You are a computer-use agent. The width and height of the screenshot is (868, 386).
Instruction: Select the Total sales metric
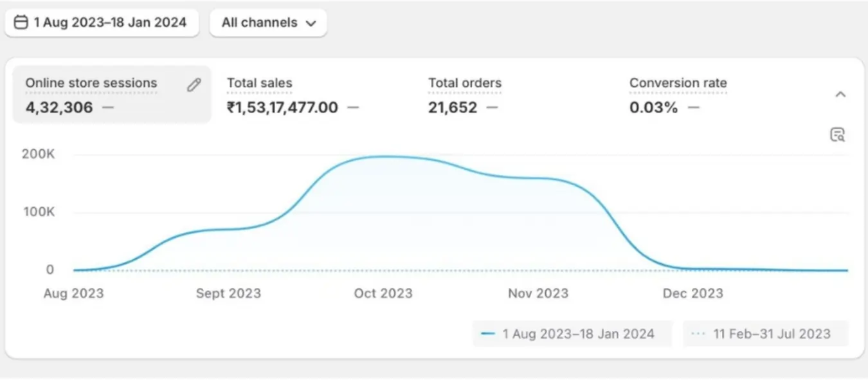(x=260, y=83)
